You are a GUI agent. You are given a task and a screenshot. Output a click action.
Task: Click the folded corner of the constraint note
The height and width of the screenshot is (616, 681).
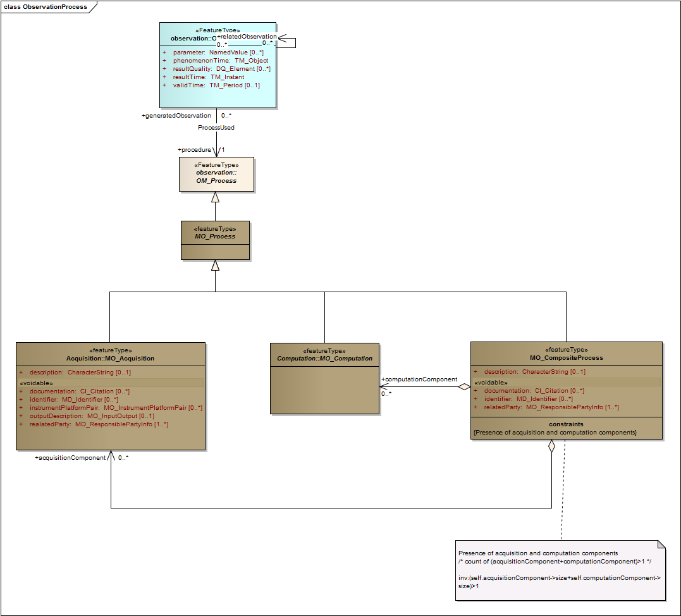(x=661, y=545)
